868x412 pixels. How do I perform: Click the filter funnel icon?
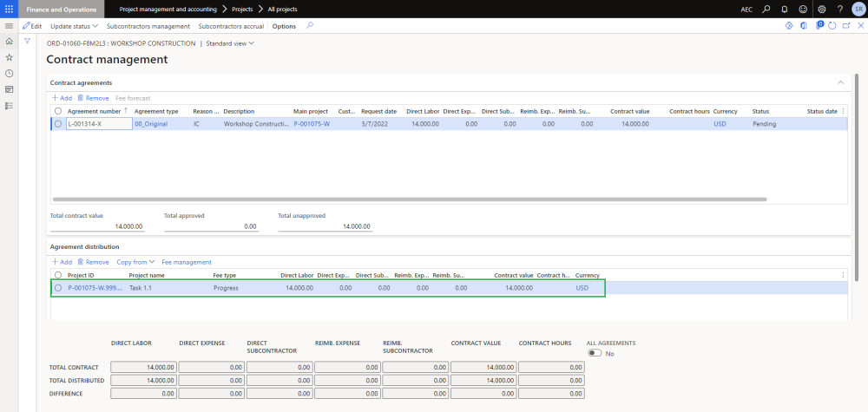click(28, 41)
